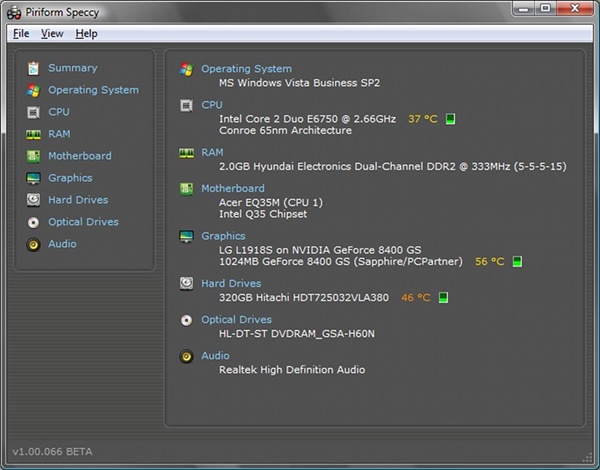Click 'Intel Core 2 Duo E6750 @ 2.66GHz'
Viewport: 600px width, 470px height.
click(307, 119)
